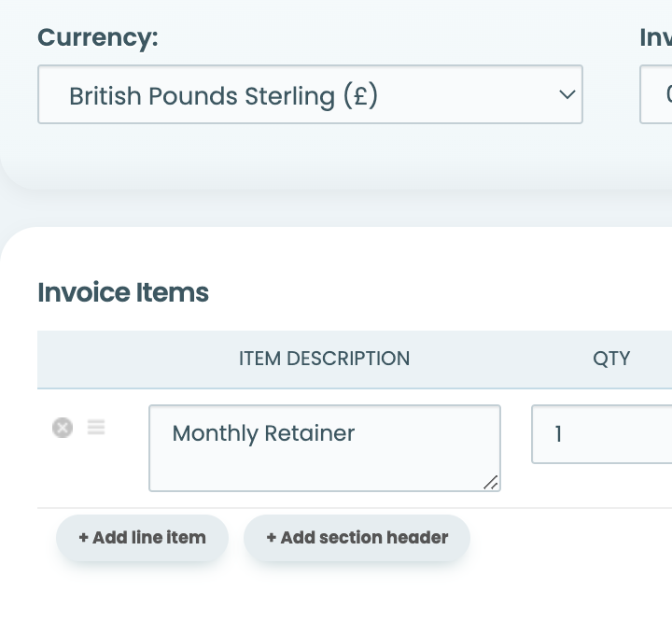Click the Currency dropdown chevron arrow

point(567,94)
